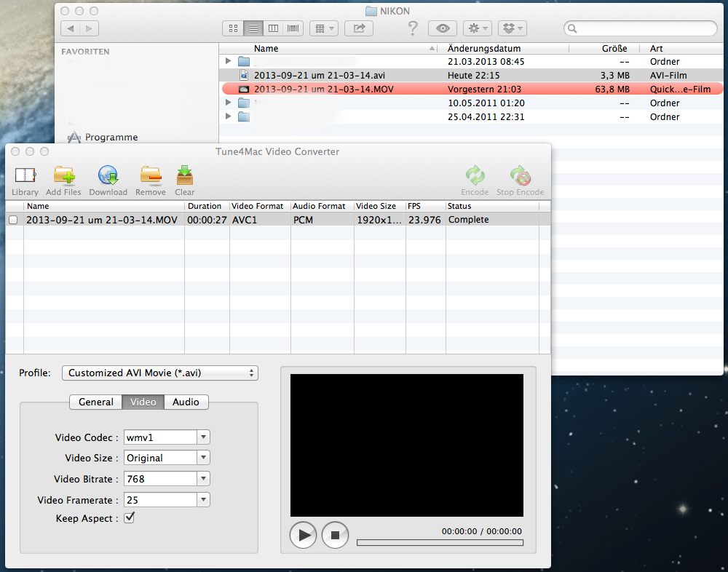Open the Video Framerate dropdown arrow
Viewport: 728px width, 572px height.
tap(203, 499)
